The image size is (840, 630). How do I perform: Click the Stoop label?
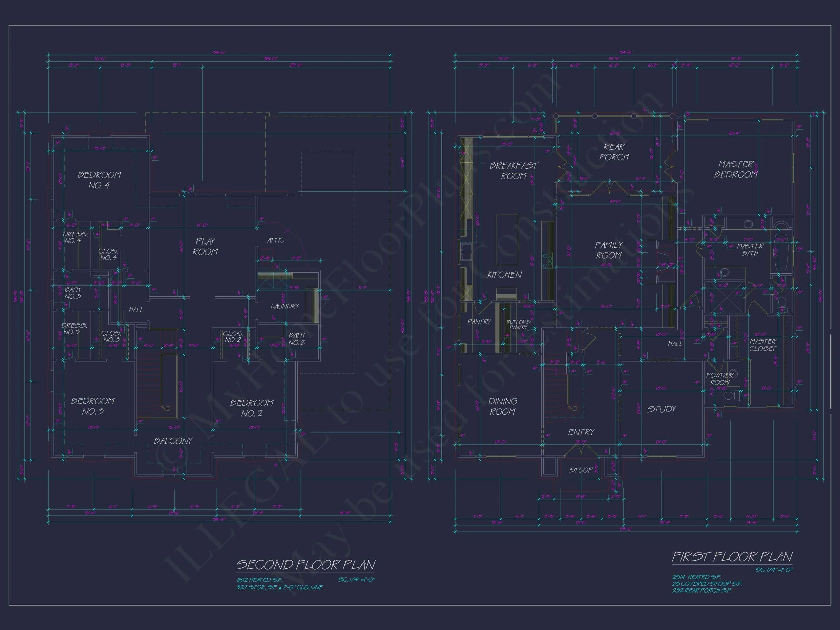click(x=581, y=470)
